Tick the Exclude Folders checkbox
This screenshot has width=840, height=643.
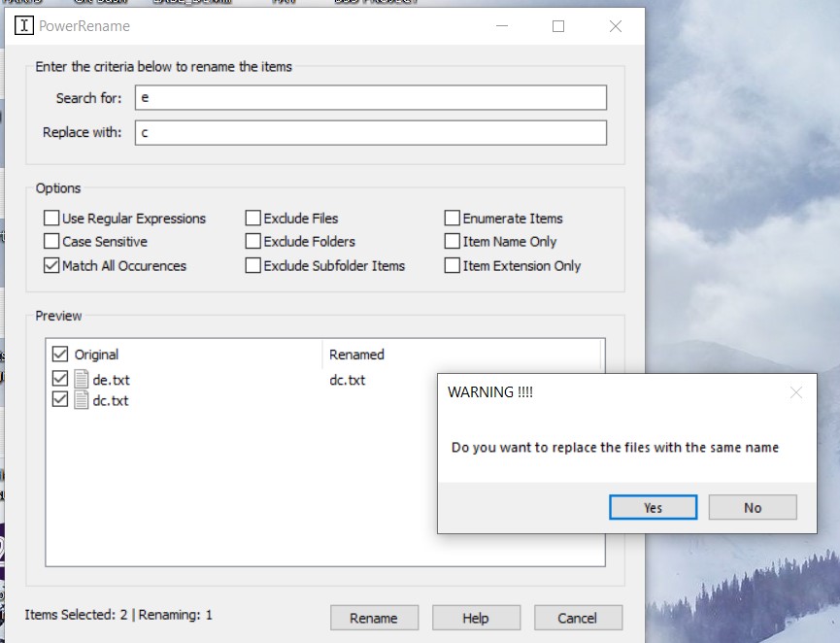pyautogui.click(x=252, y=241)
